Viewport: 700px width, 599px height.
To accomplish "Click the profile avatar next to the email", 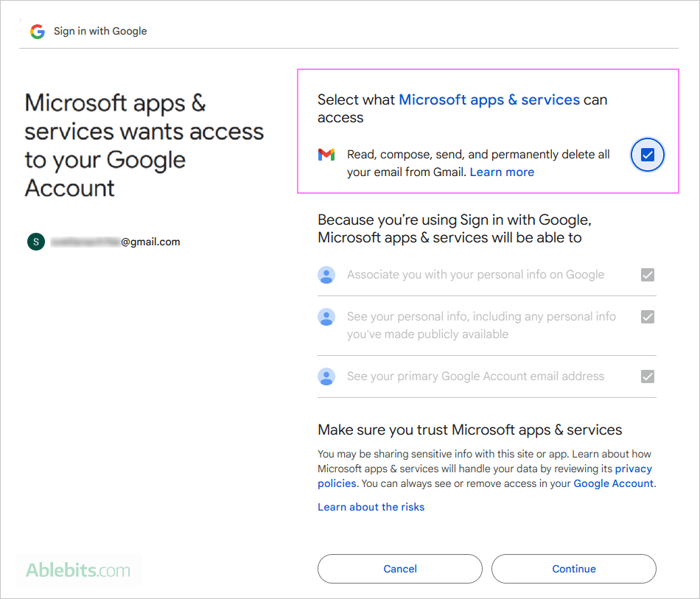I will [35, 241].
